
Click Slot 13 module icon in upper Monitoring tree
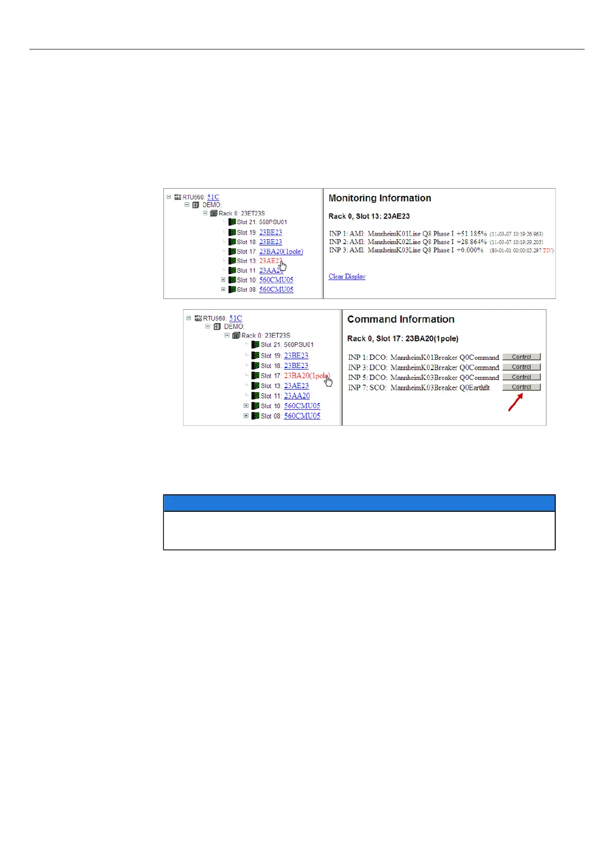232,261
